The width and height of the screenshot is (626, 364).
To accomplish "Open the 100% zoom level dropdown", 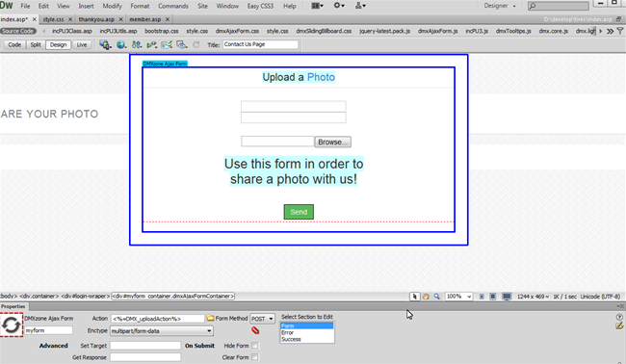I will tap(458, 297).
